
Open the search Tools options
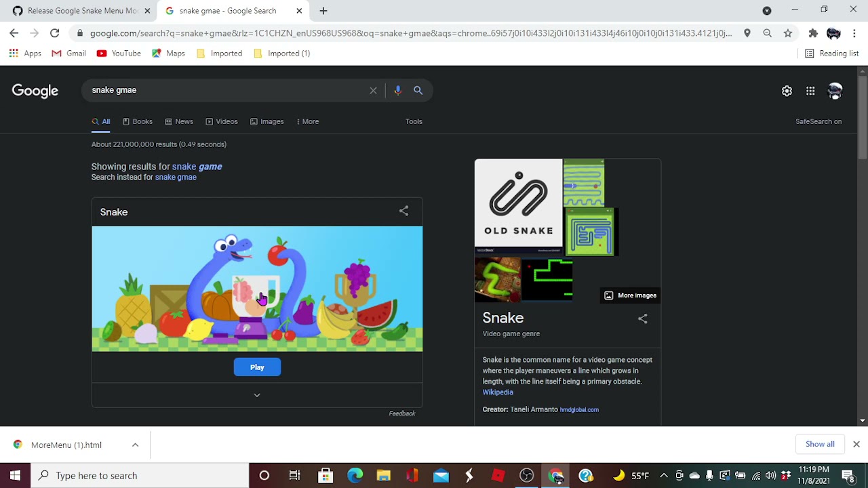(414, 121)
